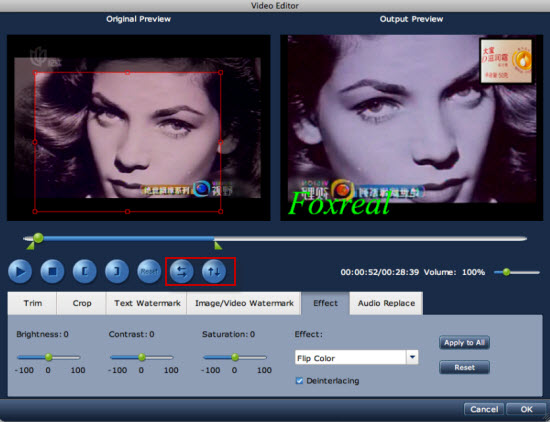The image size is (550, 422).
Task: Toggle the Deinterlacing checkbox
Action: tap(299, 381)
